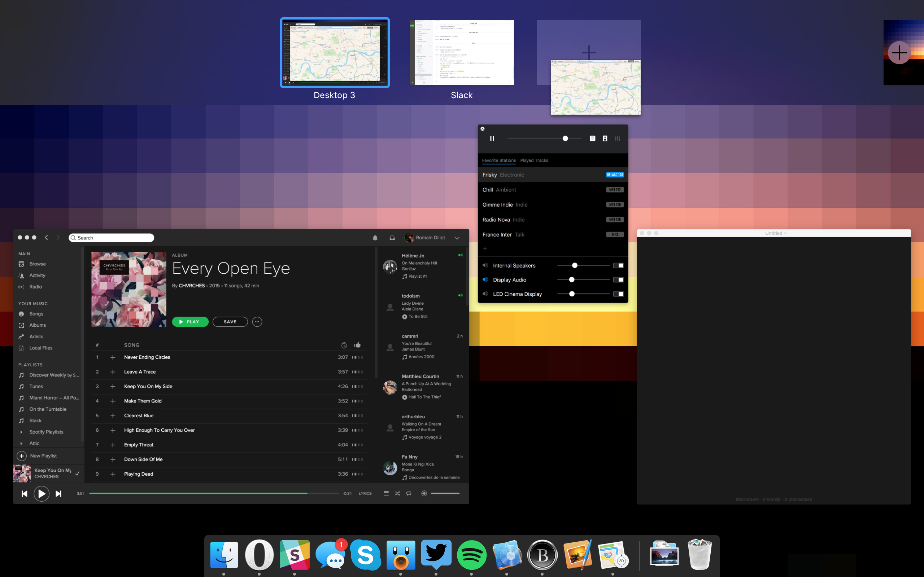The height and width of the screenshot is (577, 924).
Task: Click the Spotify notifications bell icon
Action: coord(375,238)
